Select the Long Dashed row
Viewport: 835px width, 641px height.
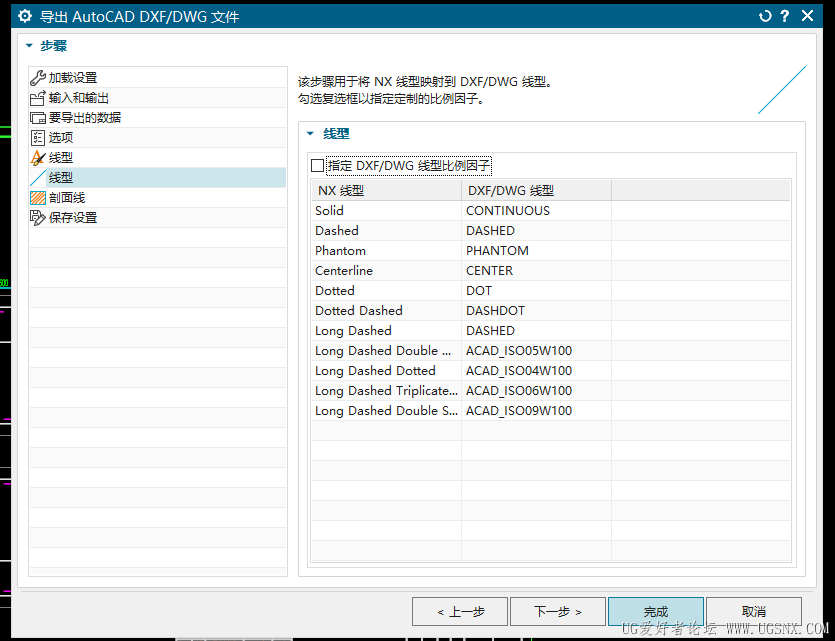point(387,331)
